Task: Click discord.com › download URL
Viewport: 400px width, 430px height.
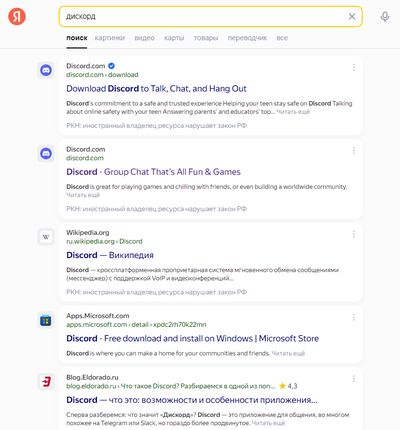Action: pos(102,75)
